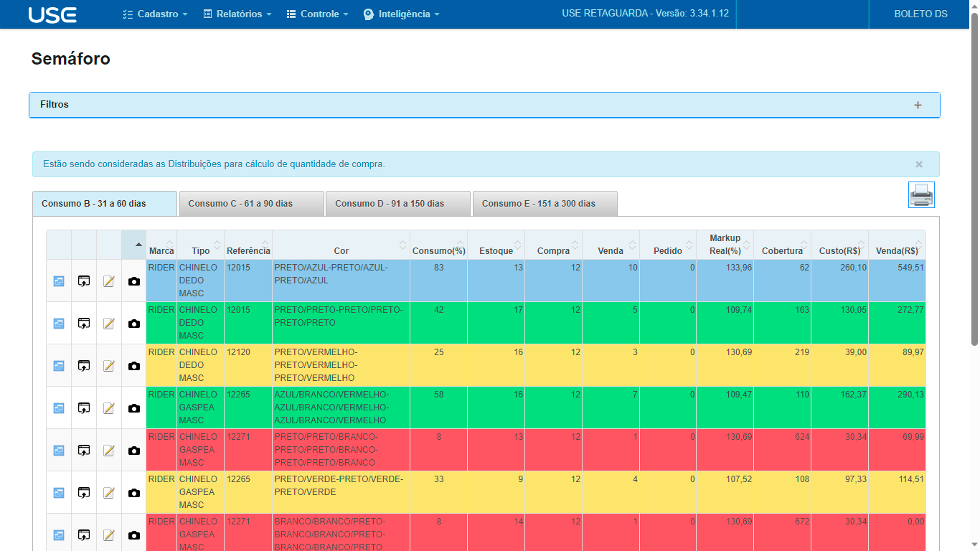Click the ascending sort arrow above camera column
The image size is (980, 551).
pos(138,245)
